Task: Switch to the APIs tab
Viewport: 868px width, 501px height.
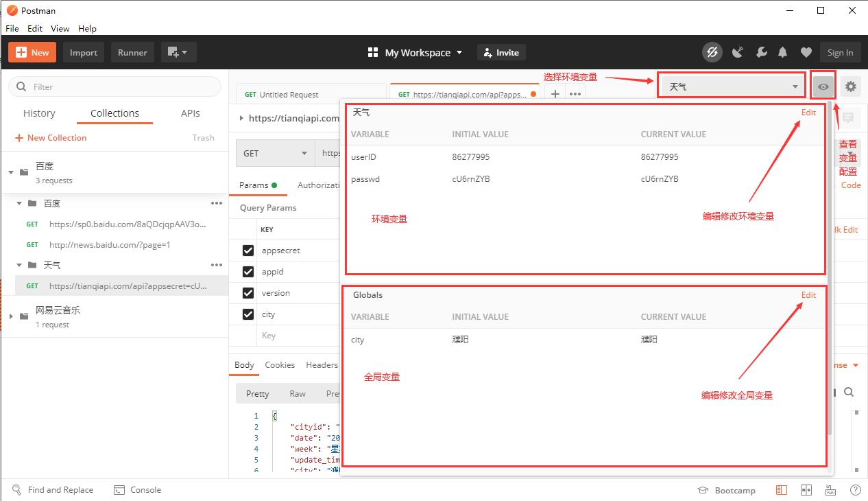Action: [x=191, y=113]
